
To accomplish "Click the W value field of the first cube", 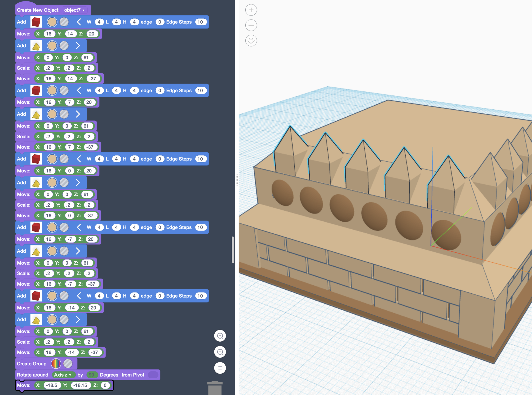I will click(99, 22).
